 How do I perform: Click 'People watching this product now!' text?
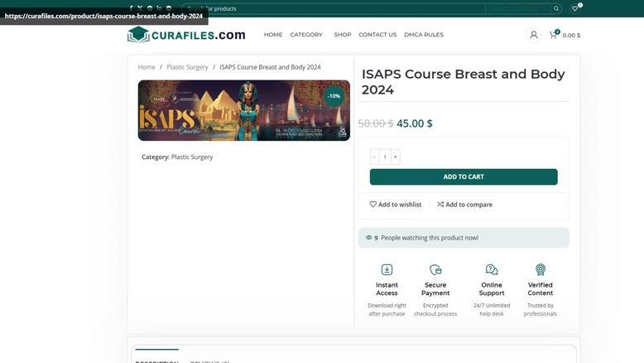pyautogui.click(x=430, y=238)
